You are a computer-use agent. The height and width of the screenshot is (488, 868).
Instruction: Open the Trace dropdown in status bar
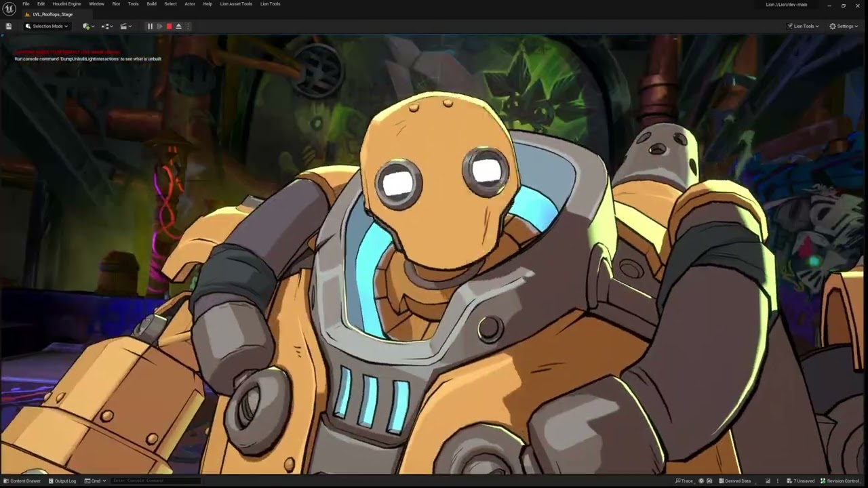pos(684,481)
